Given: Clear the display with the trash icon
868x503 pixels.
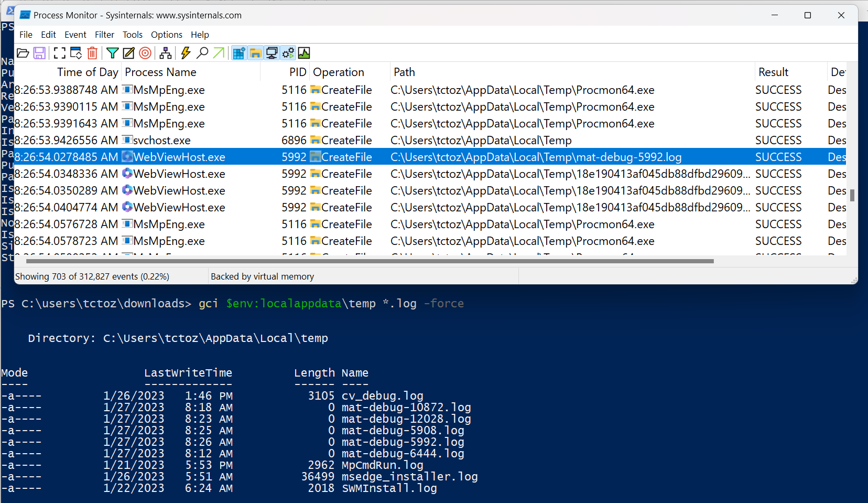Looking at the screenshot, I should (92, 53).
